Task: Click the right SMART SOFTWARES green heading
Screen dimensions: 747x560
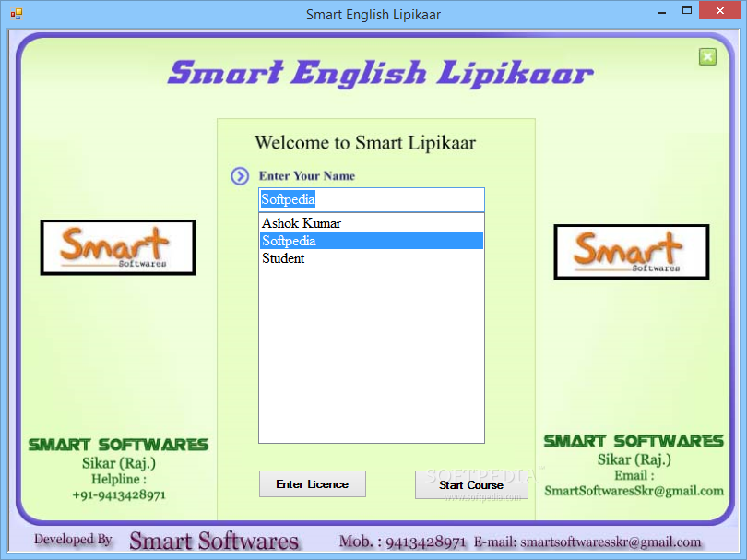Action: (x=634, y=441)
